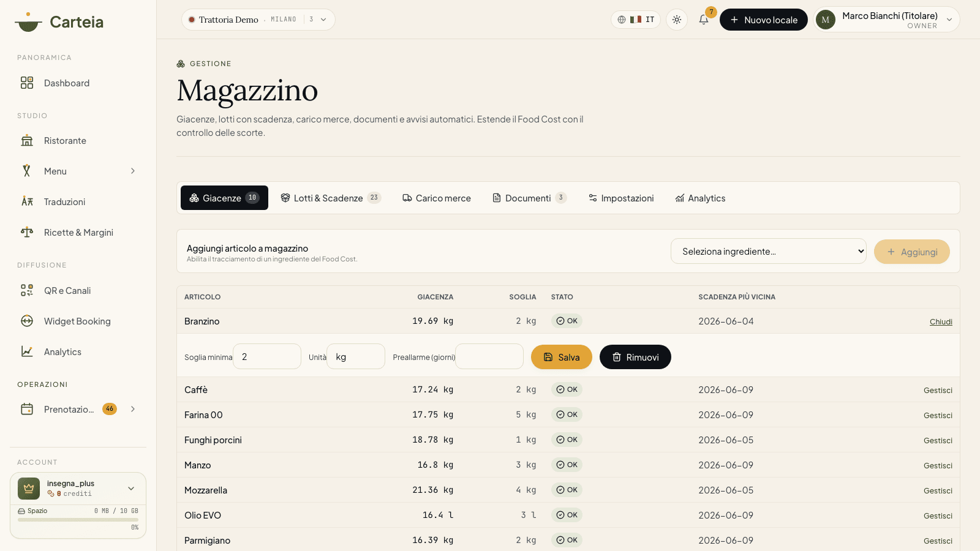Click the Gestione breadcrumb icon

click(x=181, y=64)
